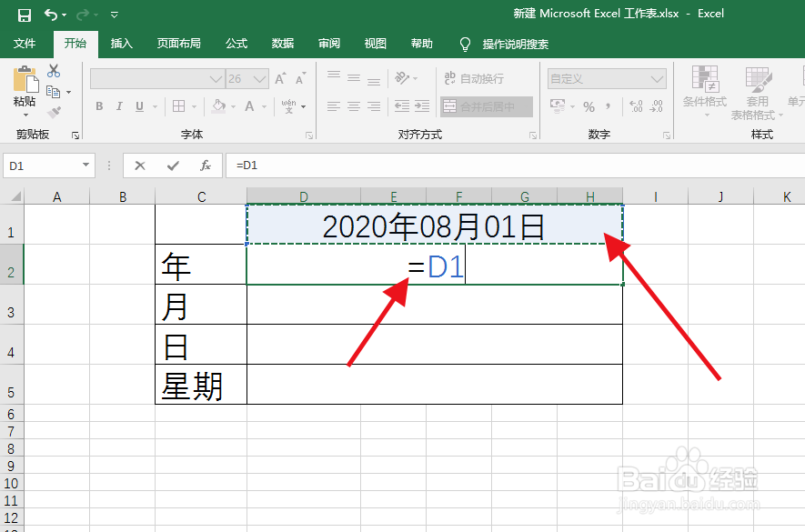Toggle italic formatting
This screenshot has height=532, width=805.
tap(121, 106)
